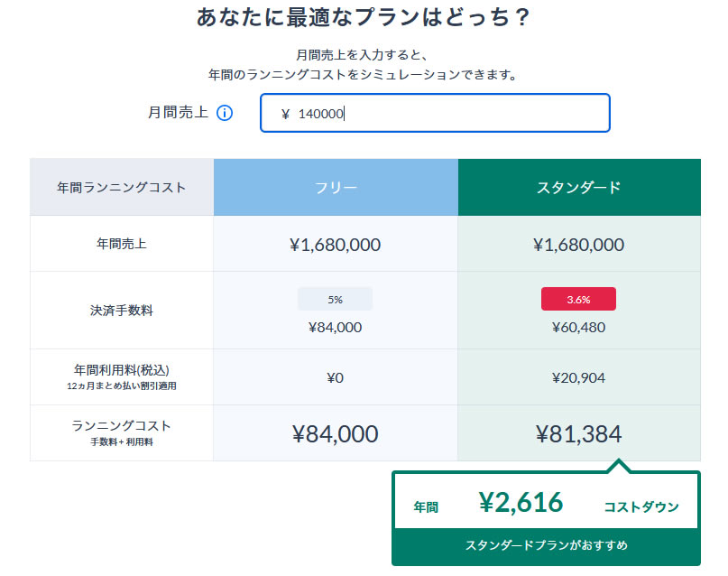Viewport: 728px width, 576px height.
Task: Click the スタンダードプランがおすすめ banner
Action: [546, 545]
